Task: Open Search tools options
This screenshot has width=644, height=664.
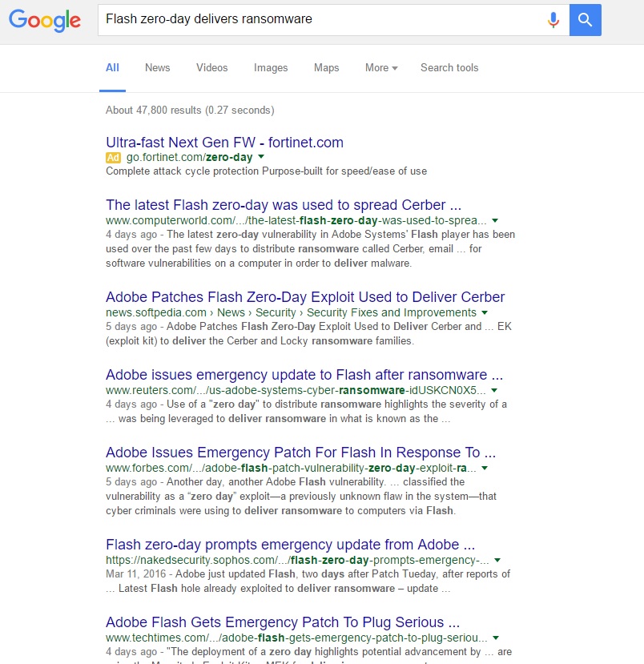Action: tap(449, 68)
